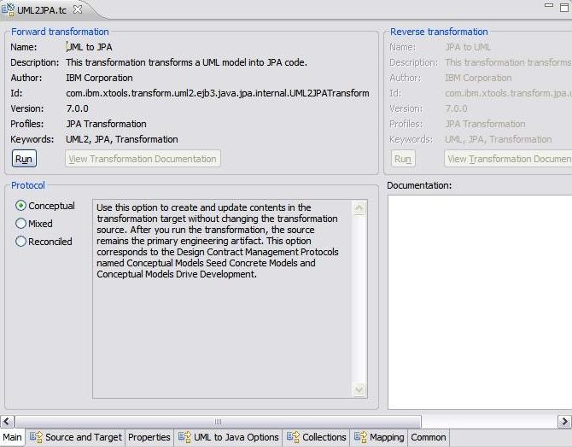The height and width of the screenshot is (447, 572).
Task: Open the Properties tab
Action: [x=149, y=437]
